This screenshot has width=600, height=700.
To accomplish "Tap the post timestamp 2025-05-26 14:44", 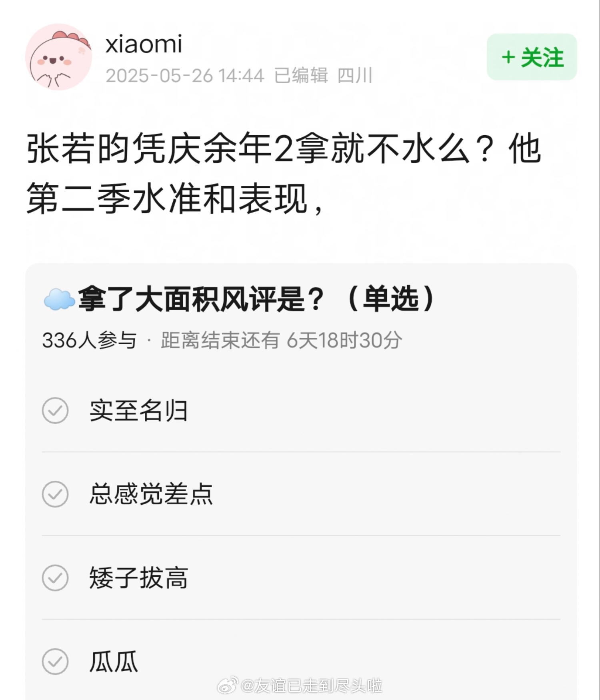I will [x=185, y=76].
